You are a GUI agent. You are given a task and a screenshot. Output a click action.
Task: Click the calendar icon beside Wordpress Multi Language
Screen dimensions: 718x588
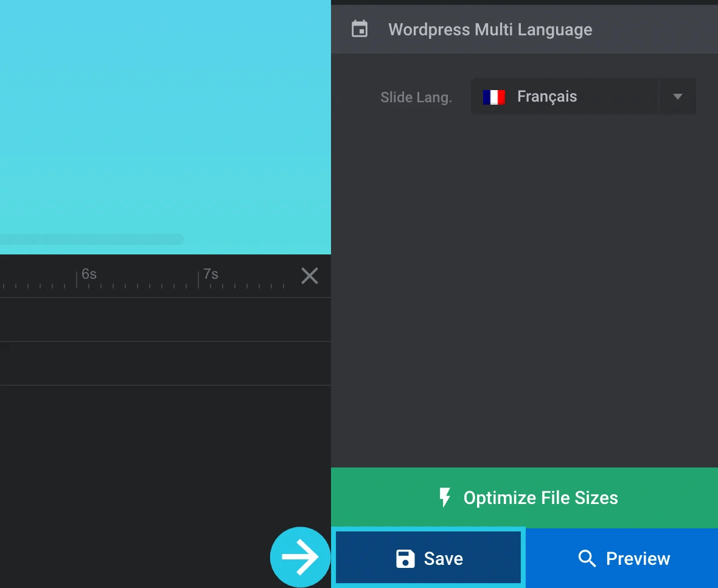coord(360,29)
